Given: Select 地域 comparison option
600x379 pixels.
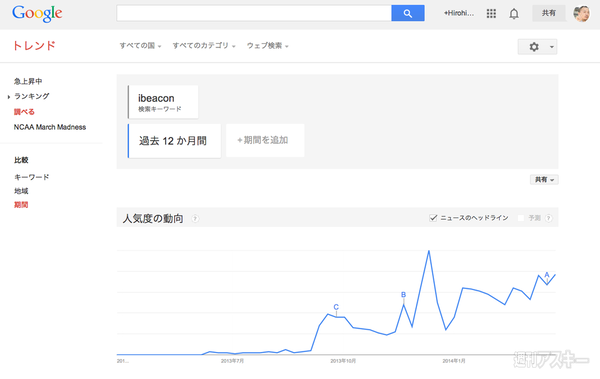Looking at the screenshot, I should (21, 191).
